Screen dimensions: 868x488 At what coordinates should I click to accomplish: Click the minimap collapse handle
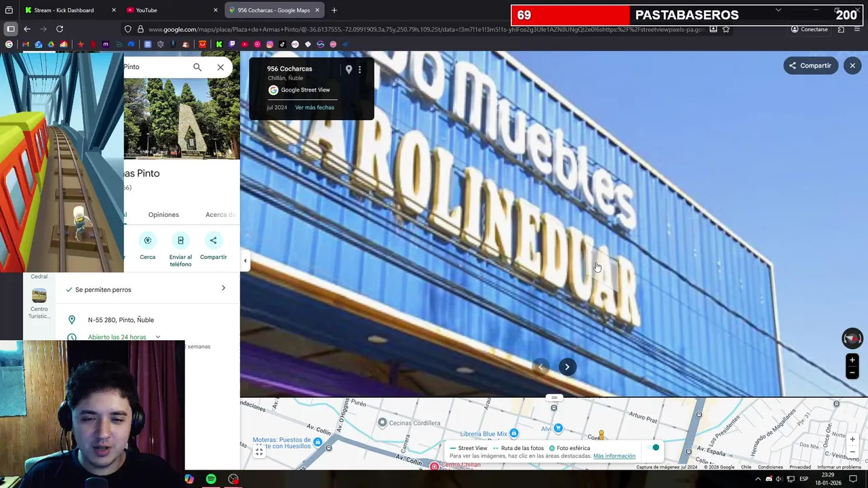tap(554, 398)
